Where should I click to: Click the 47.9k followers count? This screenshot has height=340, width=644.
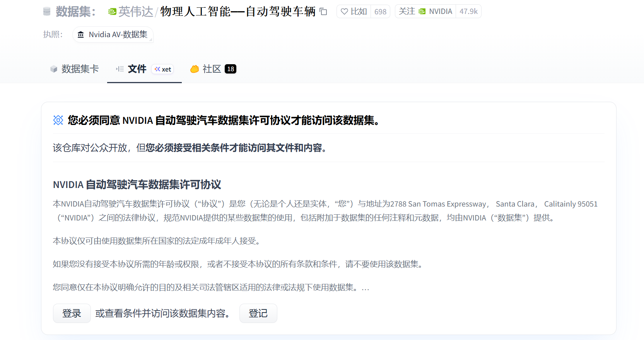(x=468, y=12)
